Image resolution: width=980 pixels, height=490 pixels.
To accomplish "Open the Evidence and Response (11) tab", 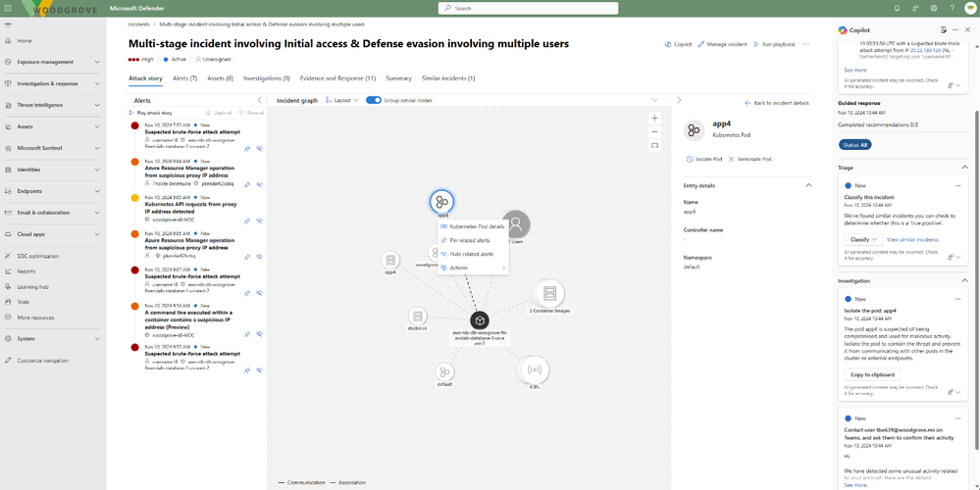I will click(337, 78).
